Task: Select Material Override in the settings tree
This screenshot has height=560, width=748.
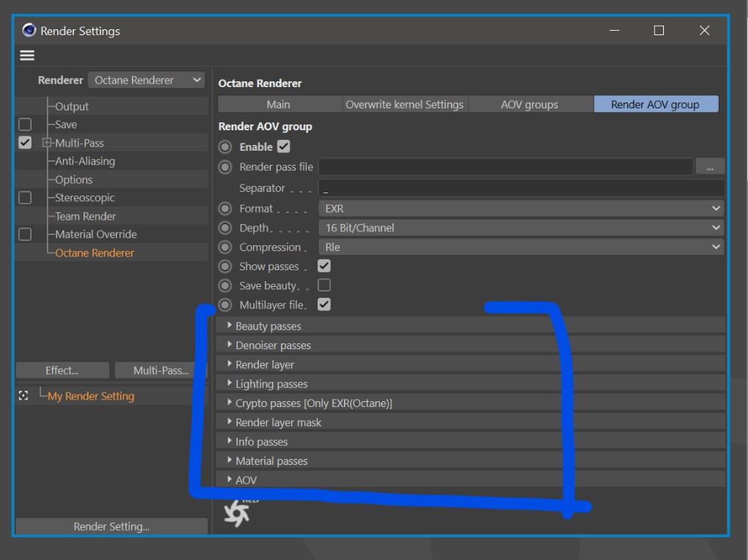Action: tap(96, 234)
